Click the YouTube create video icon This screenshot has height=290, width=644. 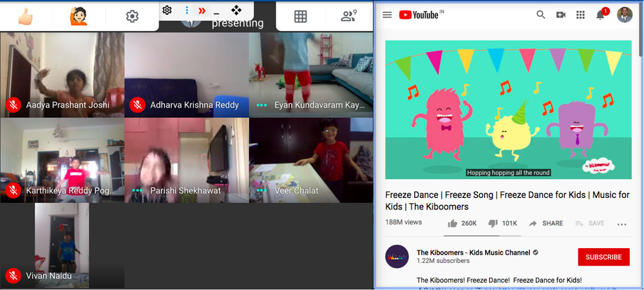(561, 15)
